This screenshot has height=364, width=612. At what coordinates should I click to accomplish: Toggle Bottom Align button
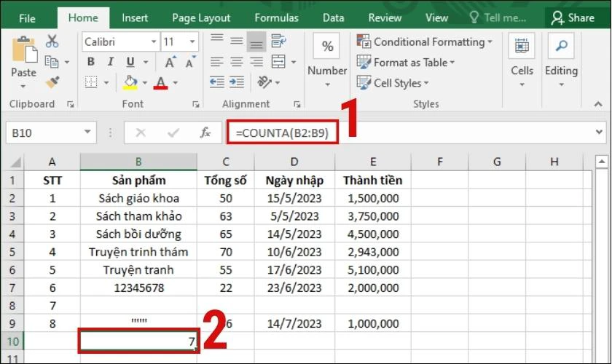click(256, 42)
